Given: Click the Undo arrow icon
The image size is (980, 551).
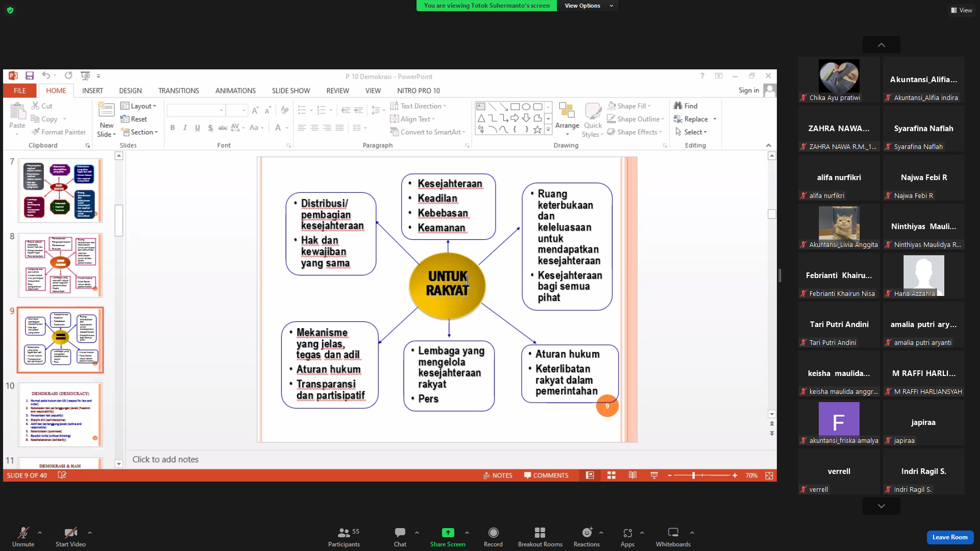Looking at the screenshot, I should (x=46, y=76).
